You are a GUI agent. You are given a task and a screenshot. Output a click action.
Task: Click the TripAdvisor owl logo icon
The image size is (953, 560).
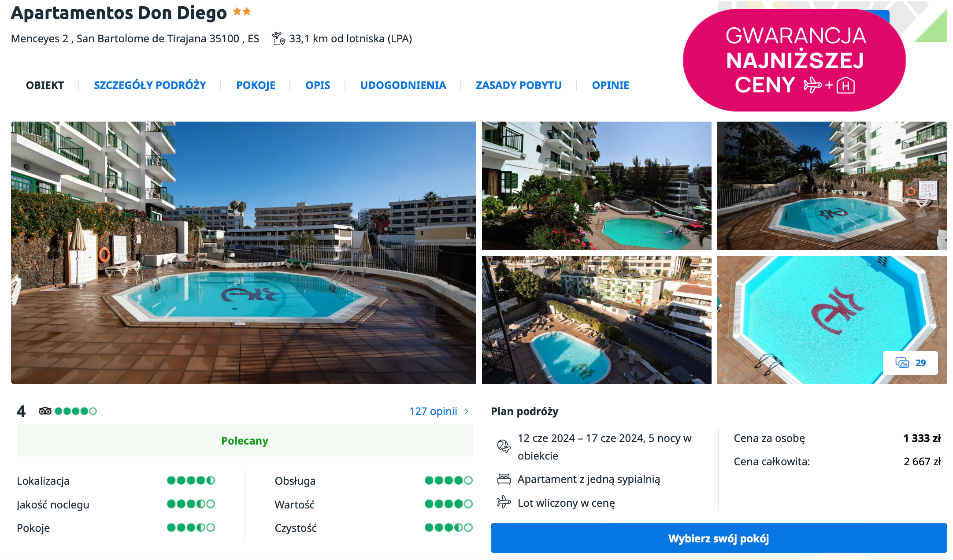pos(45,412)
